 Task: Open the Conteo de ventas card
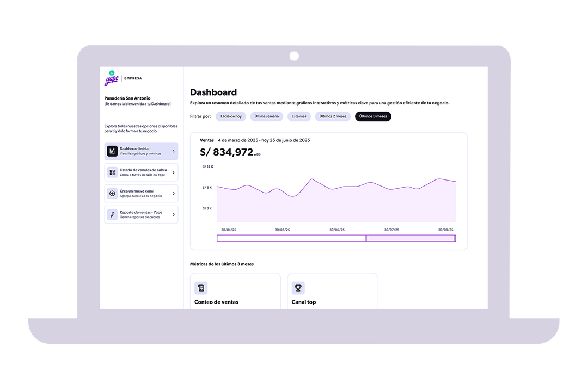point(236,291)
